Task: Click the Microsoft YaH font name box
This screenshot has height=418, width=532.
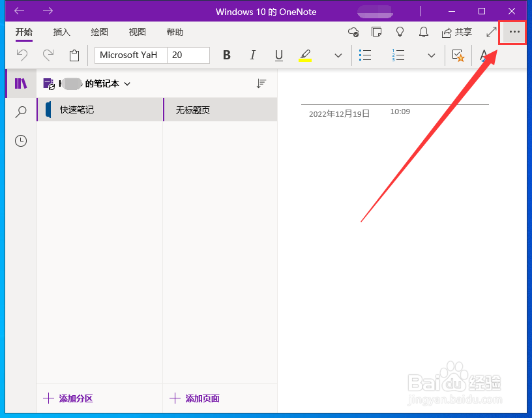Action: (x=131, y=55)
